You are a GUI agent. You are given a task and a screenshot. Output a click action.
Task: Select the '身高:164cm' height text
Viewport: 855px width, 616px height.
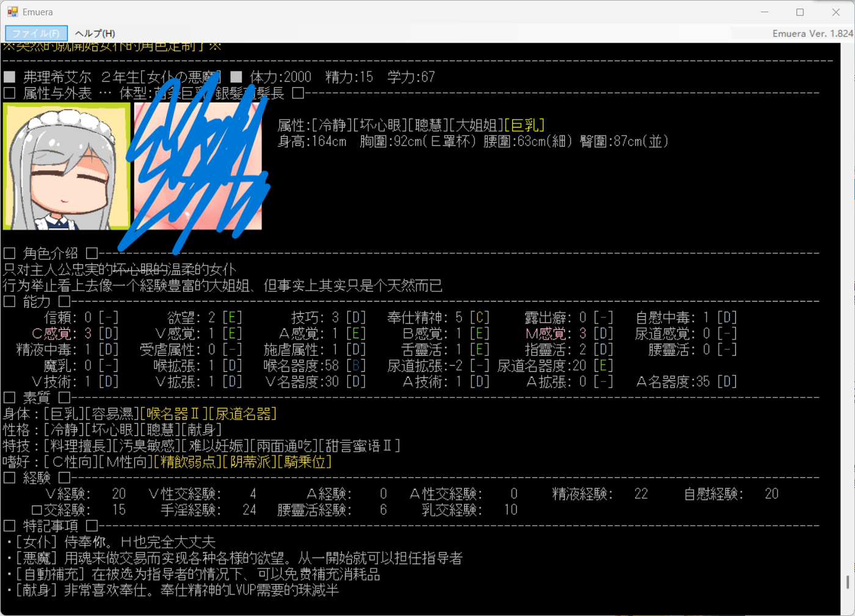click(311, 142)
